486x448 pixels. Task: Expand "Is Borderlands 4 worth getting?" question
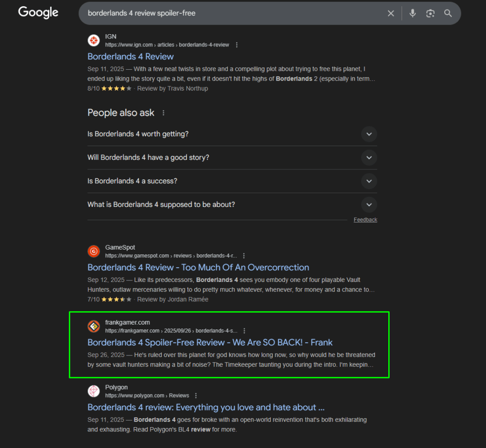pos(369,134)
